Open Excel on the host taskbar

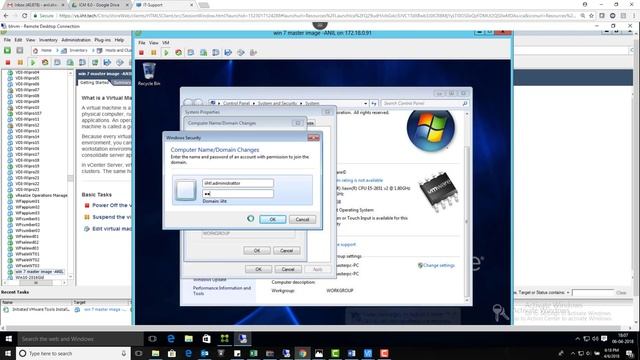[x=253, y=353]
